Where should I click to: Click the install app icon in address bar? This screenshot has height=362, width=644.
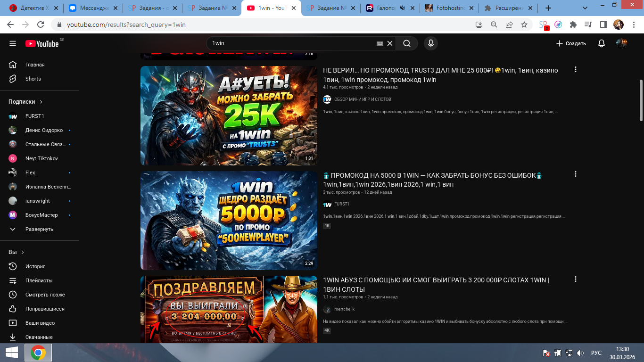tap(479, 25)
